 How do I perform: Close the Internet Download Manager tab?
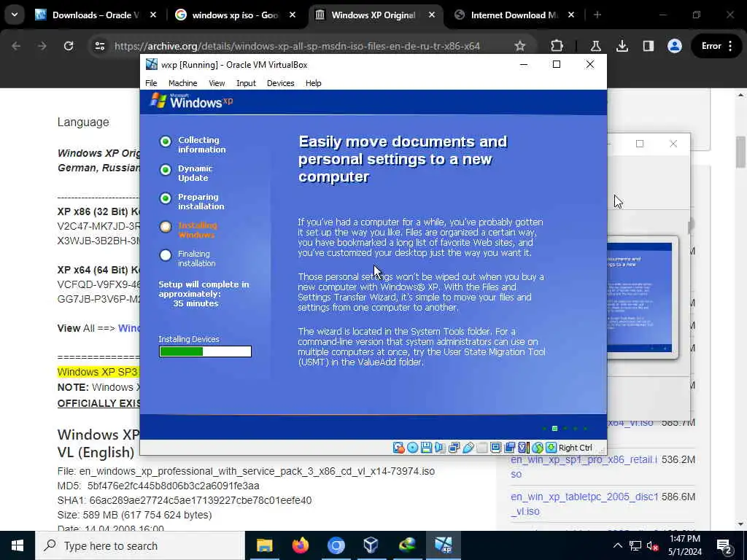[571, 15]
